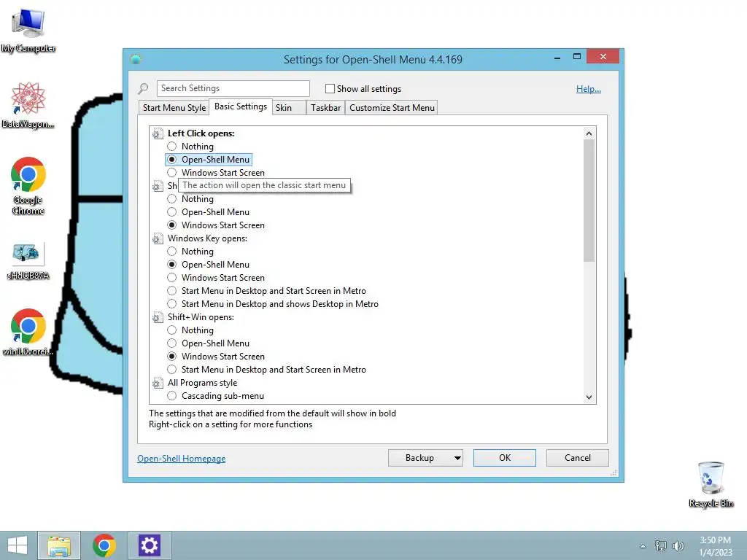Click OK to apply settings

pyautogui.click(x=505, y=458)
